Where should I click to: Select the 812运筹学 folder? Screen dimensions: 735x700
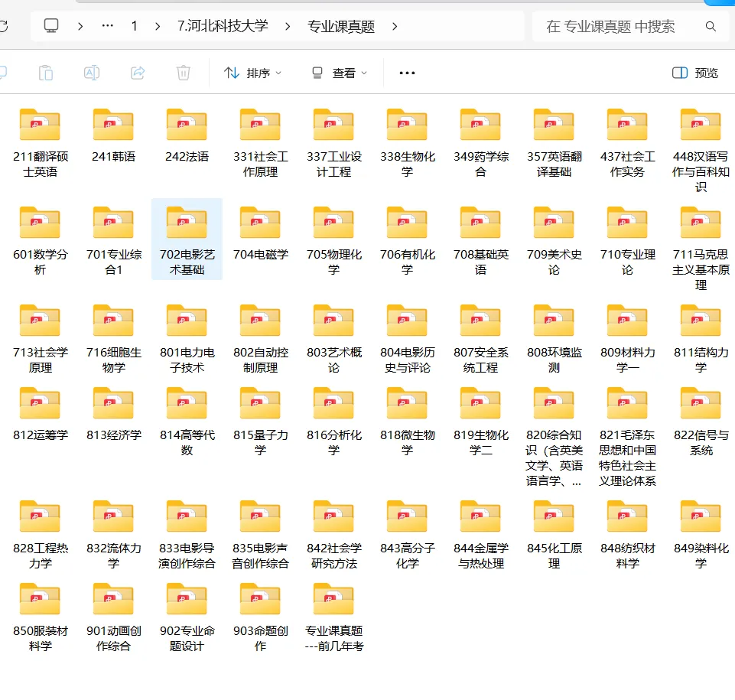tap(41, 415)
